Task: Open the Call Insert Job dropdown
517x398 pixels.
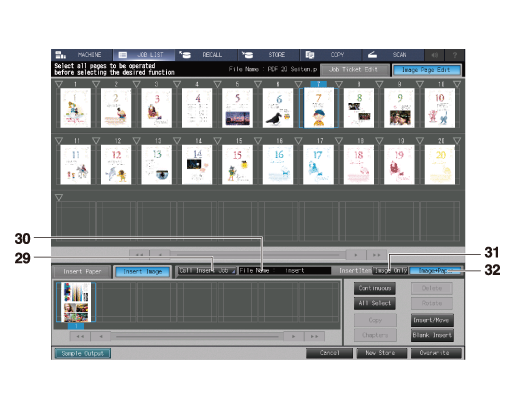Action: 206,271
